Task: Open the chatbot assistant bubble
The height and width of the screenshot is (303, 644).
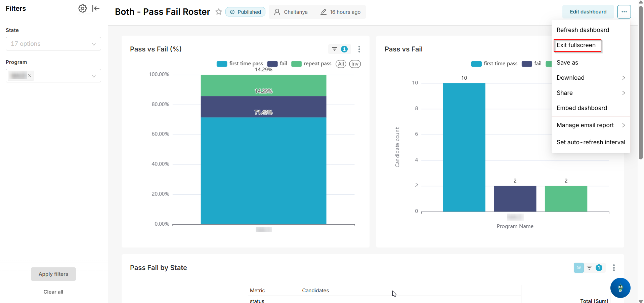Action: [x=620, y=288]
